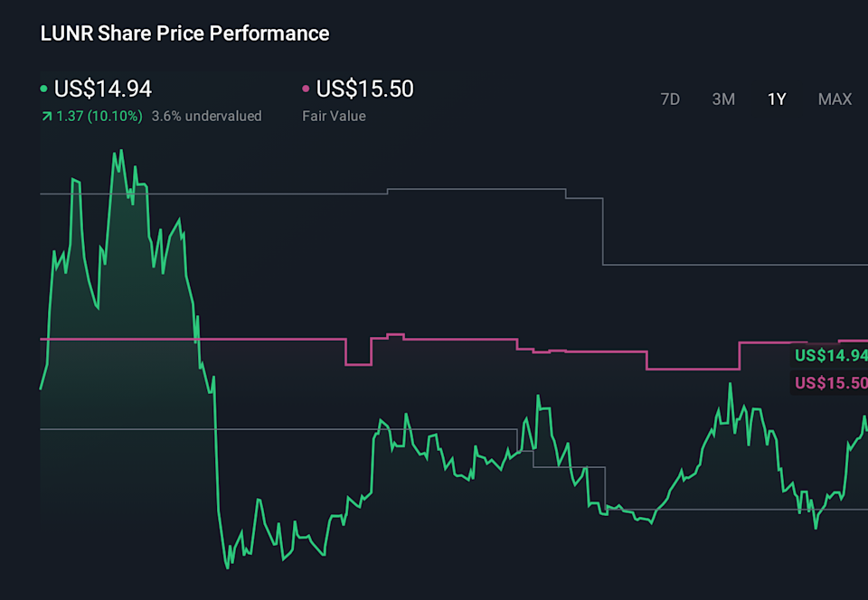This screenshot has height=600, width=868.
Task: Click the LUNR Share Price Performance title
Action: click(x=184, y=33)
